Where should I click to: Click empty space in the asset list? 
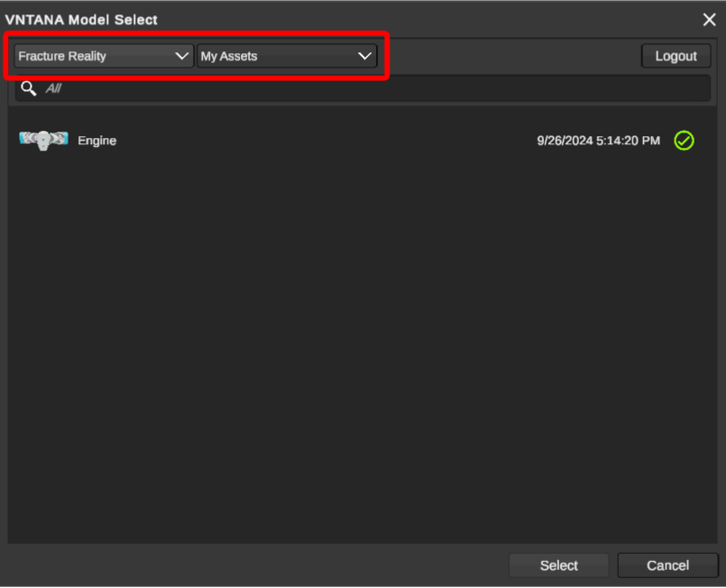[x=361, y=361]
